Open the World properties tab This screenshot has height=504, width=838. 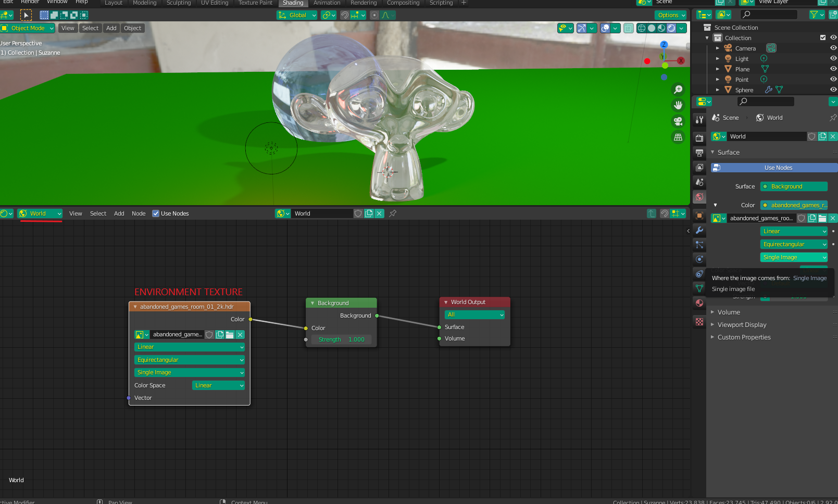pyautogui.click(x=699, y=197)
